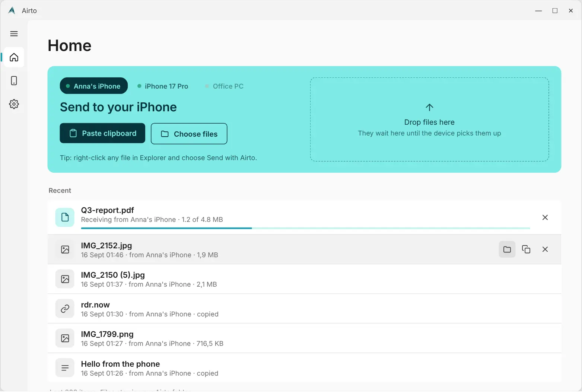
Task: Cancel the Q3-report.pdf transfer
Action: point(545,217)
